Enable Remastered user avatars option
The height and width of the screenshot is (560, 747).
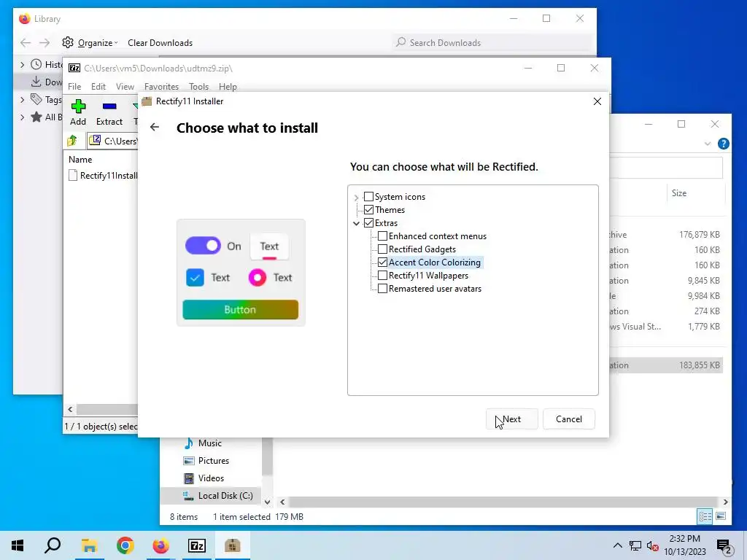pos(382,289)
